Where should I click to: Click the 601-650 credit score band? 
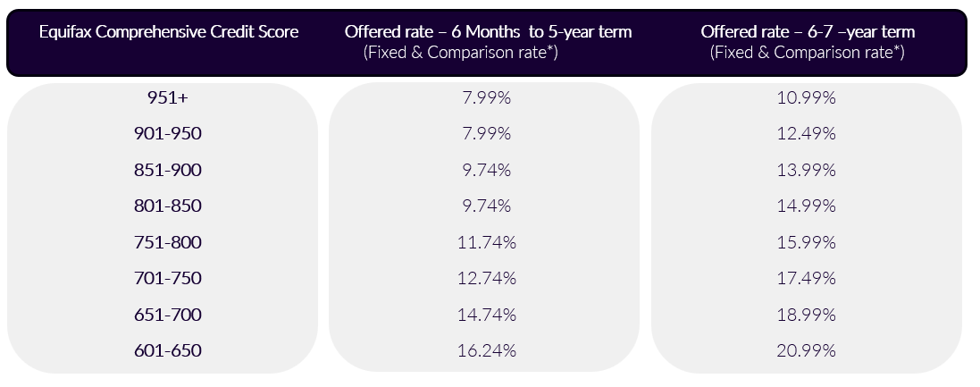coord(168,350)
